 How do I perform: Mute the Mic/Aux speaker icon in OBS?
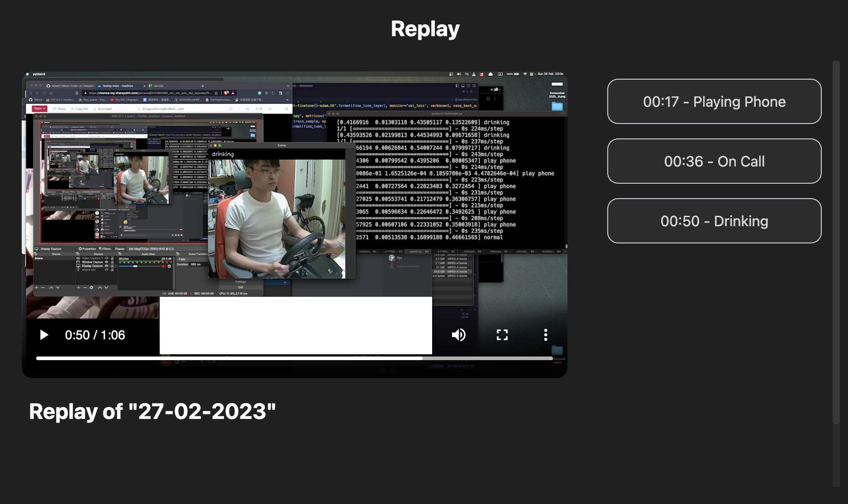click(x=163, y=266)
